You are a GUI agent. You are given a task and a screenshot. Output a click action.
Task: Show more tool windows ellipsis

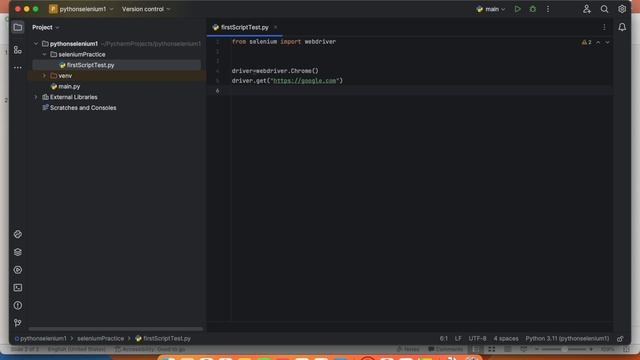click(x=18, y=68)
